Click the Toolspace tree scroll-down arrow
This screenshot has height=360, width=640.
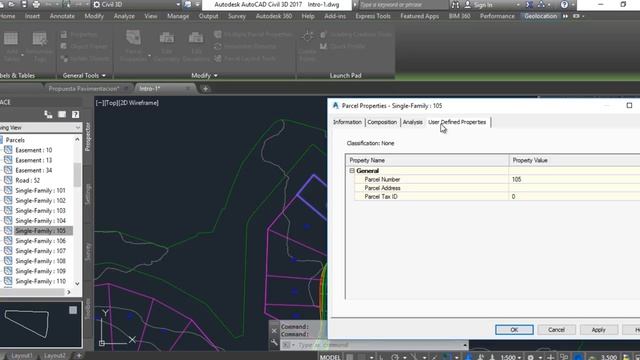click(x=77, y=283)
